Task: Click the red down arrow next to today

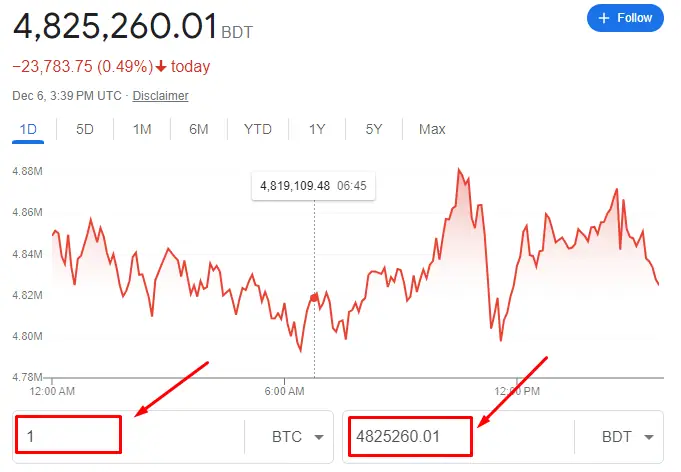Action: 160,67
